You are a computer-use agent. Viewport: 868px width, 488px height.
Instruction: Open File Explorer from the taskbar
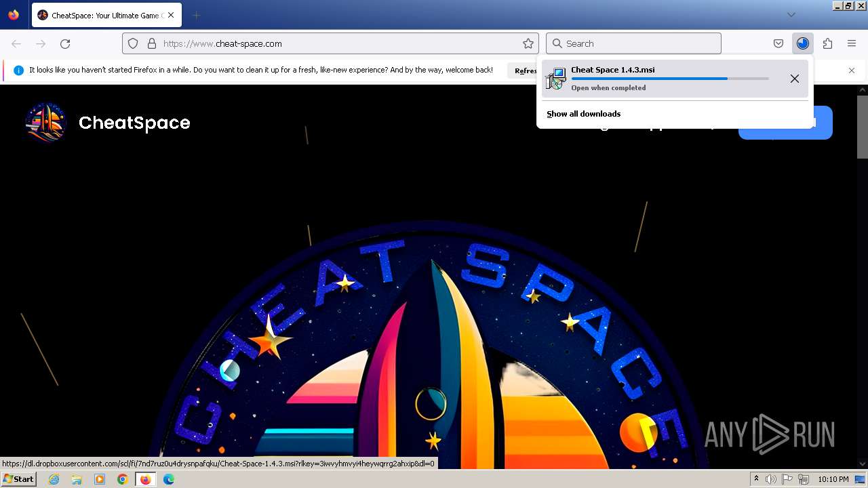click(77, 479)
